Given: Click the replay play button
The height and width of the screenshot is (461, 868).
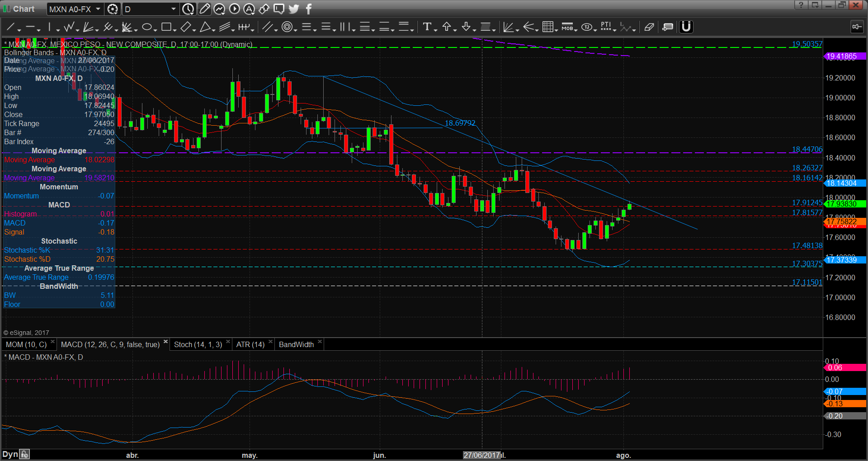Looking at the screenshot, I should click(x=234, y=9).
